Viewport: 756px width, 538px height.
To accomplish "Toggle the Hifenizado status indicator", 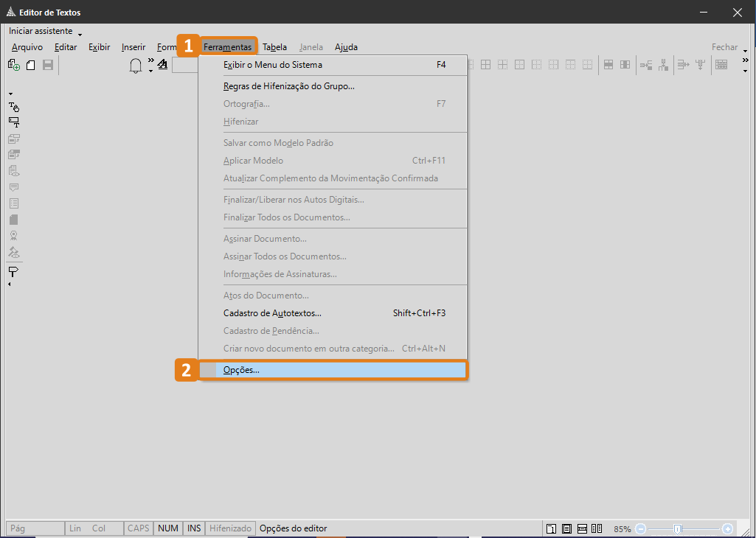I will click(x=231, y=528).
